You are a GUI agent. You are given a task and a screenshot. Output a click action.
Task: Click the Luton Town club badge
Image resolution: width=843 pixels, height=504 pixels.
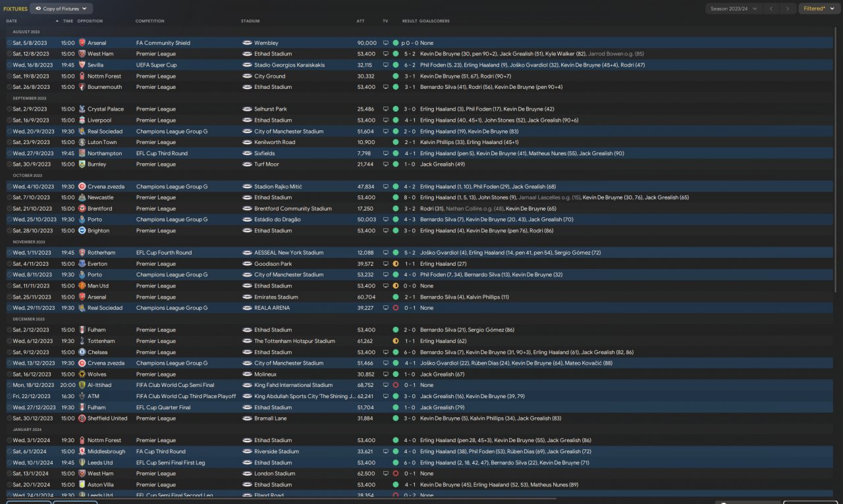coord(82,142)
